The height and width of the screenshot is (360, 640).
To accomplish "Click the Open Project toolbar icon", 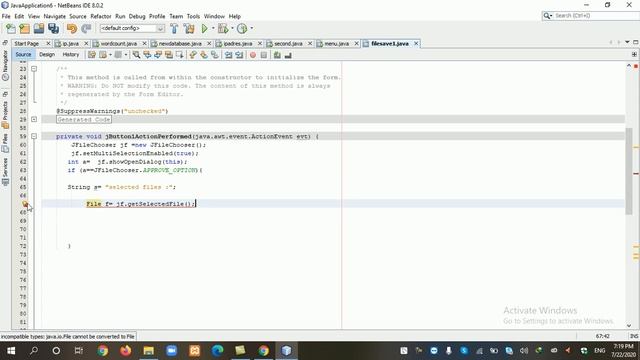I will 39,29.
